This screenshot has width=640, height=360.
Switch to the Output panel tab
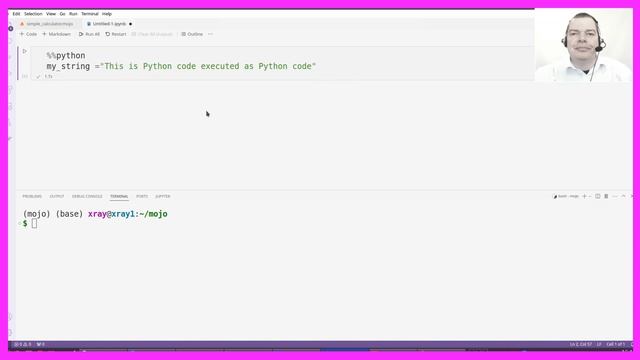pyautogui.click(x=57, y=196)
